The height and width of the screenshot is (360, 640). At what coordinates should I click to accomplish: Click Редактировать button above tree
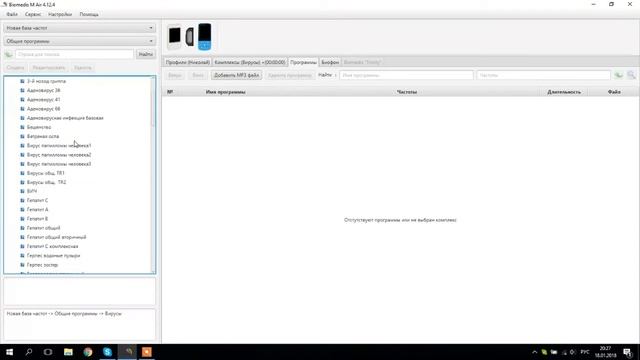point(49,68)
